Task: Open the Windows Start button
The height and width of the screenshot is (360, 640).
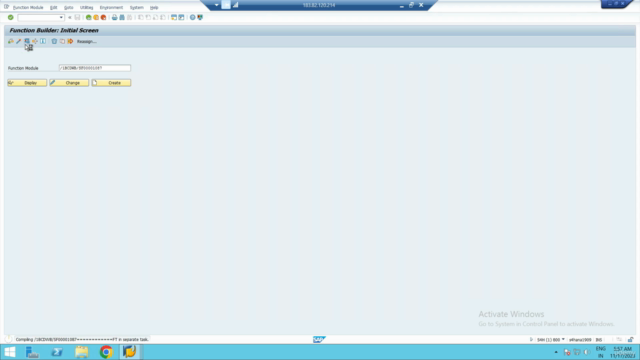Action: tap(10, 352)
